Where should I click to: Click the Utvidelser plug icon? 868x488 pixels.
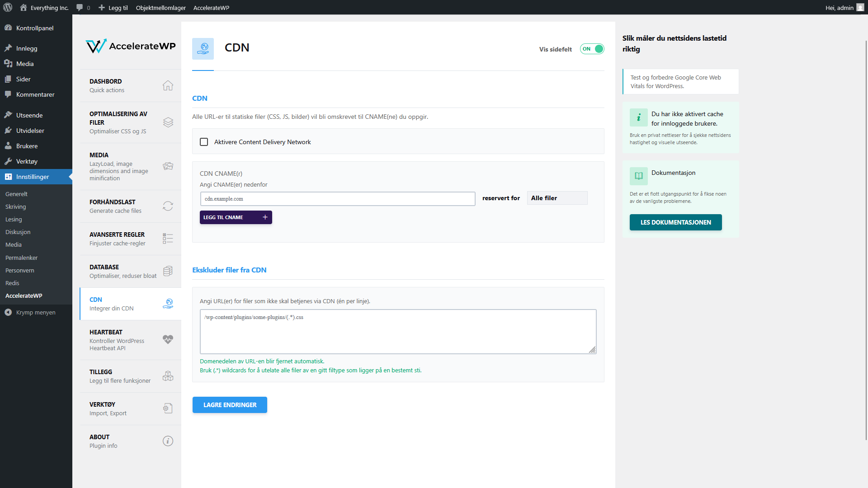[8, 130]
